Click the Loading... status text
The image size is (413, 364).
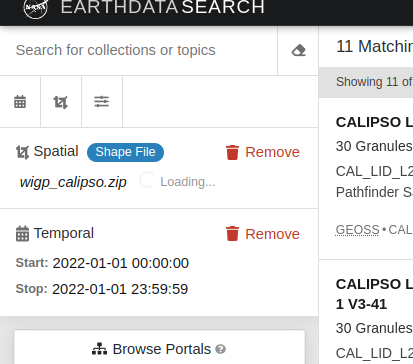tap(188, 182)
